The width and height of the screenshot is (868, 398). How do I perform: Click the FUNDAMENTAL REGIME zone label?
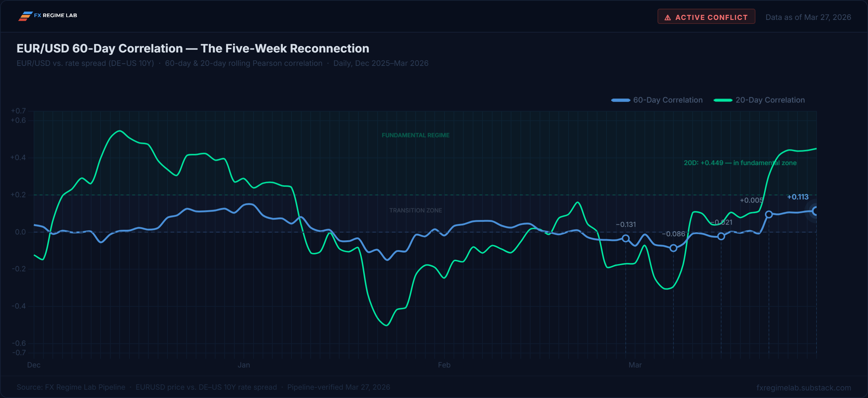(x=416, y=135)
